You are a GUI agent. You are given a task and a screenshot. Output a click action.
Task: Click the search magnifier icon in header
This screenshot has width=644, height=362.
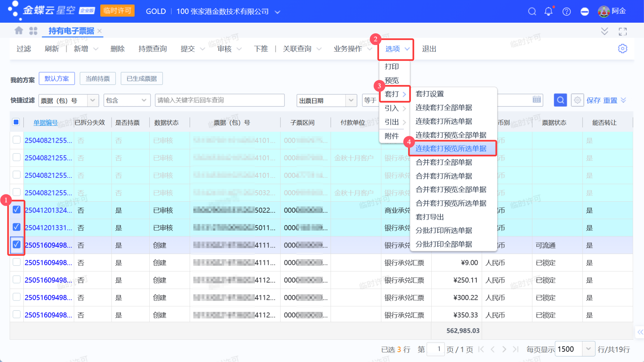click(x=532, y=12)
